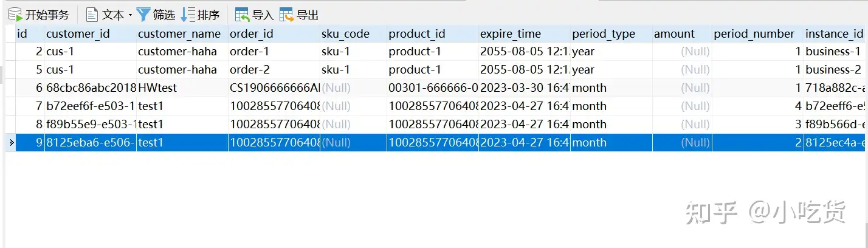868x248 pixels.
Task: Select the expire_time column header
Action: [x=511, y=34]
